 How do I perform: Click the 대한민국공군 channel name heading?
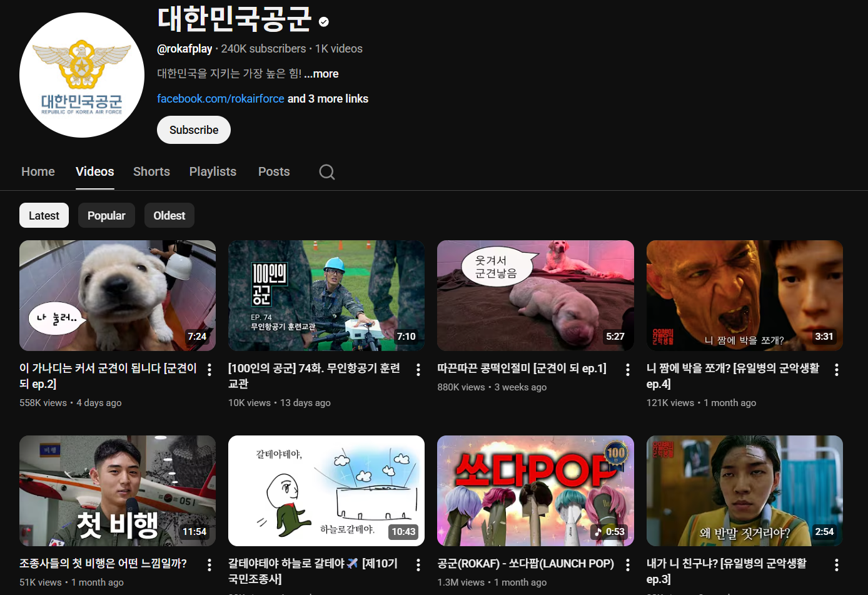pyautogui.click(x=235, y=19)
